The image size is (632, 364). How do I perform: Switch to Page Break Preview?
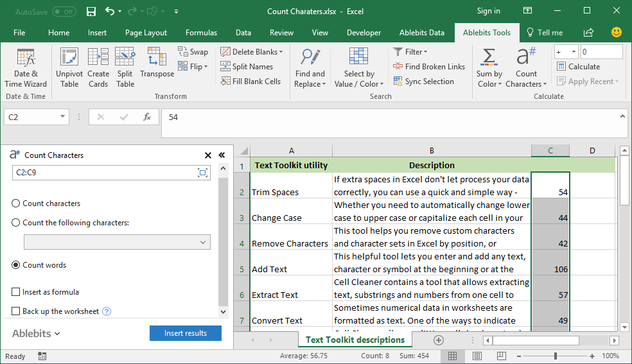[x=502, y=356]
